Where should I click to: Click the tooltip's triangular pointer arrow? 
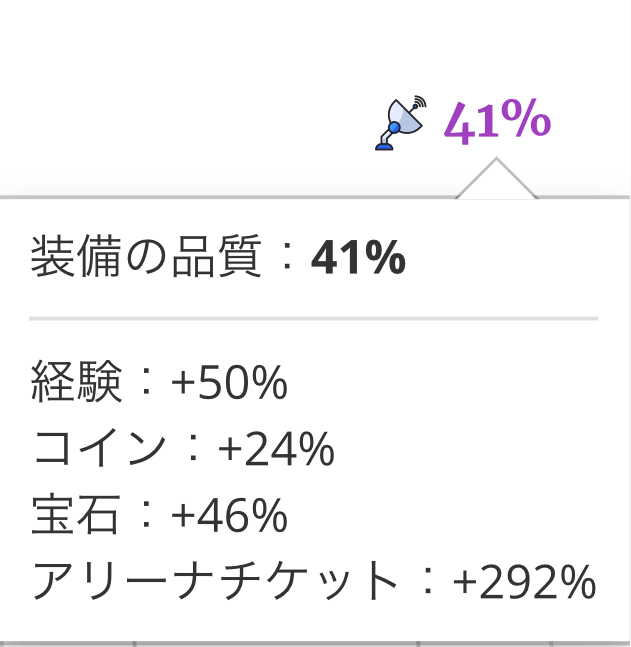[x=496, y=179]
